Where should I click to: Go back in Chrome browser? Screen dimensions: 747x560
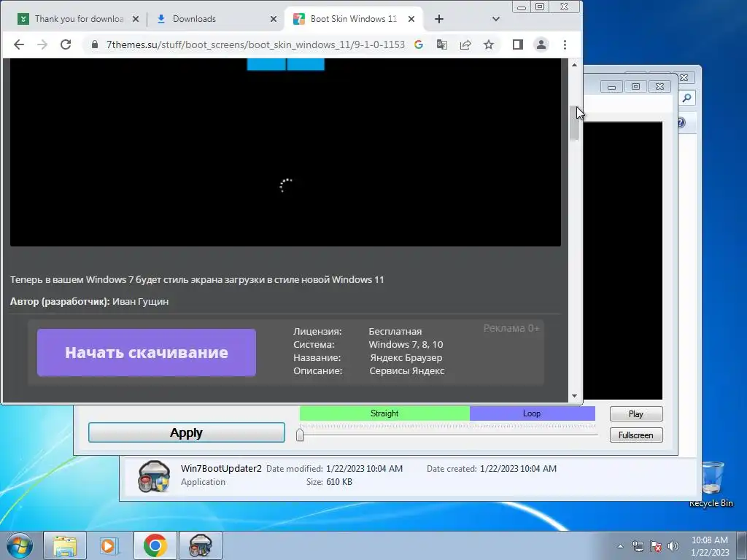[x=19, y=44]
